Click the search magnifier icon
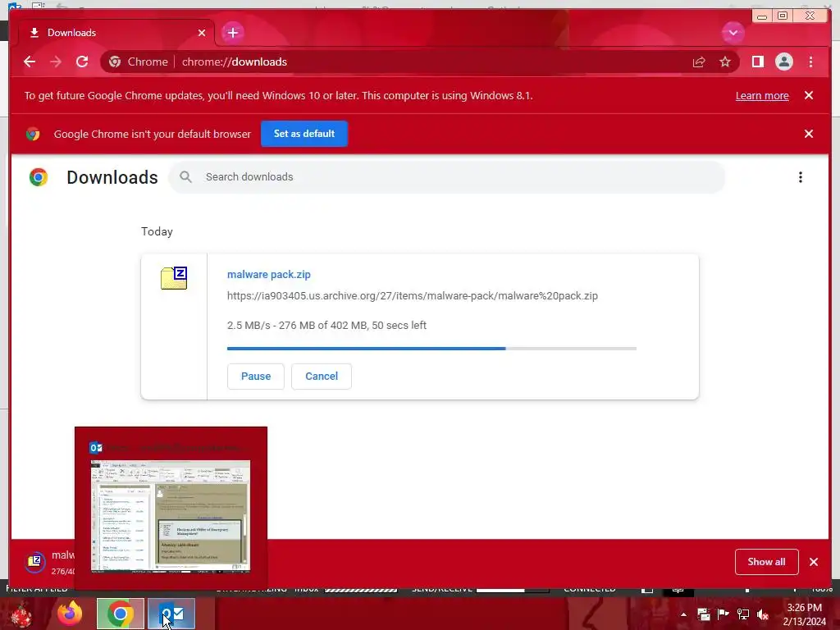The image size is (840, 630). (185, 177)
